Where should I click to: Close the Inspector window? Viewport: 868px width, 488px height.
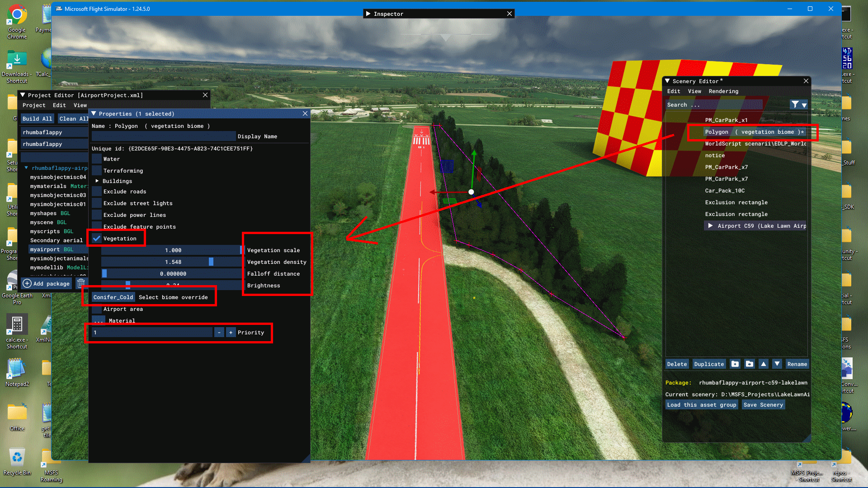(x=509, y=14)
